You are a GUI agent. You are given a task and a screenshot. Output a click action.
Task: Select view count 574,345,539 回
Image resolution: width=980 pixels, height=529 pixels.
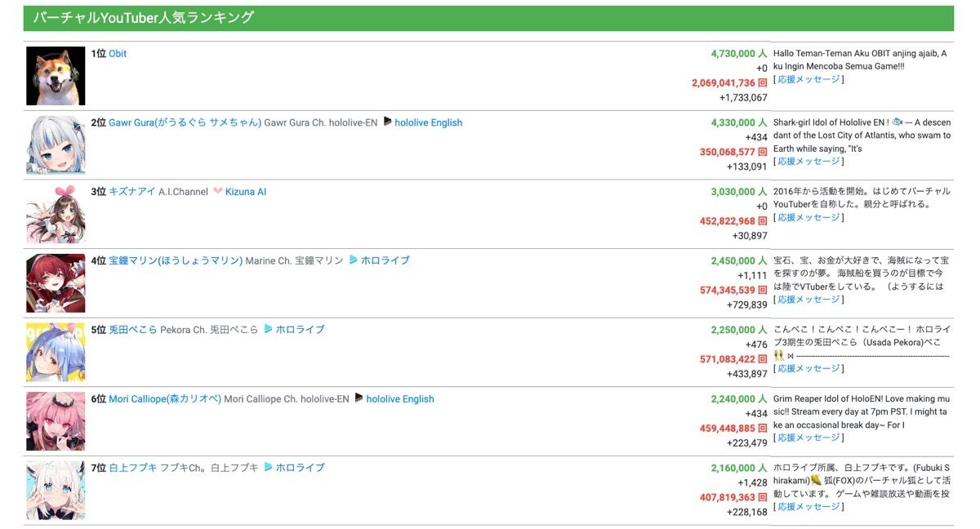(733, 291)
